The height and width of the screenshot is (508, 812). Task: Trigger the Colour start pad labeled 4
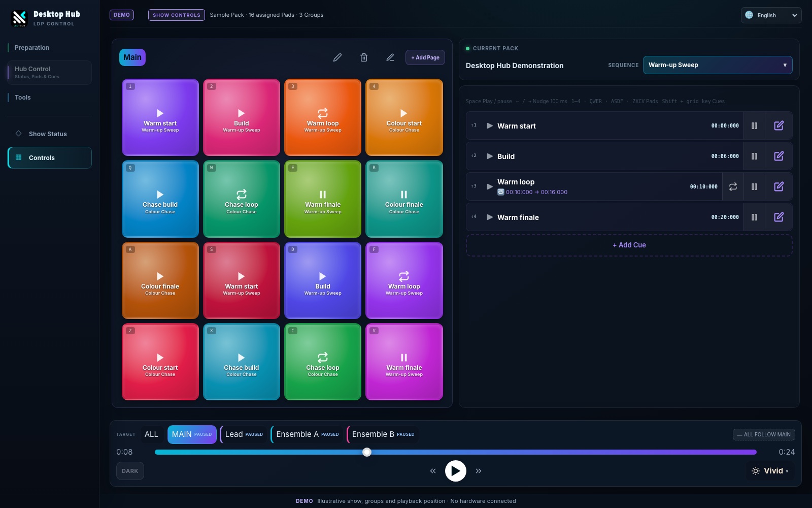tap(404, 117)
